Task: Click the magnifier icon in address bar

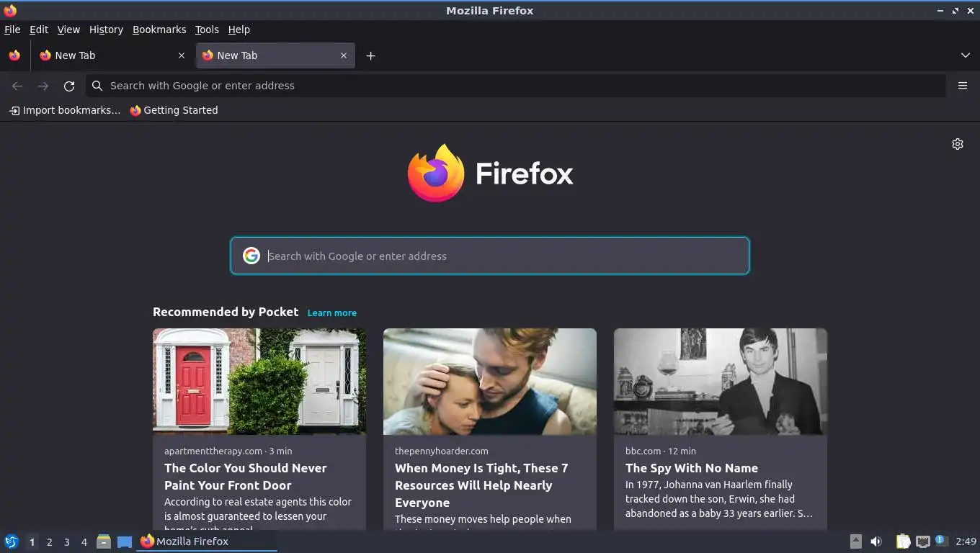Action: (97, 86)
